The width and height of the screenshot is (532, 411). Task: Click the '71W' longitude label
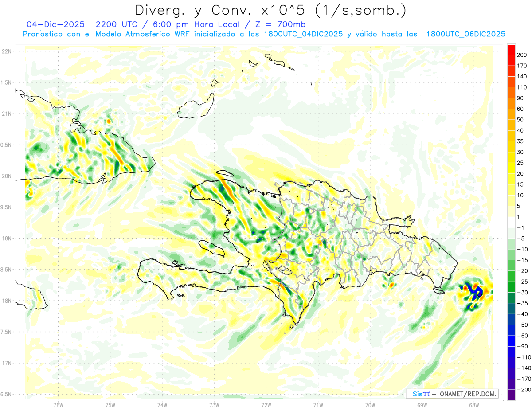[318, 405]
